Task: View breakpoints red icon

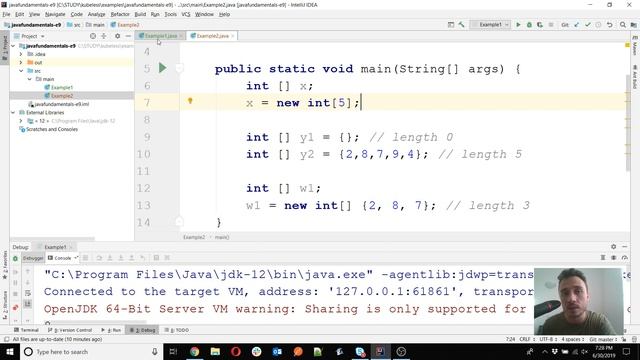Action: (16, 308)
